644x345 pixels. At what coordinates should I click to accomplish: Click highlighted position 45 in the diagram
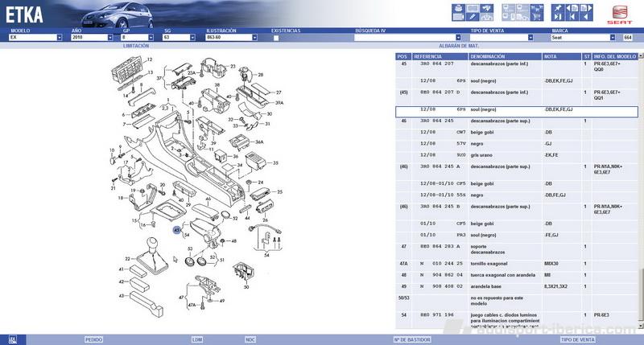click(176, 229)
